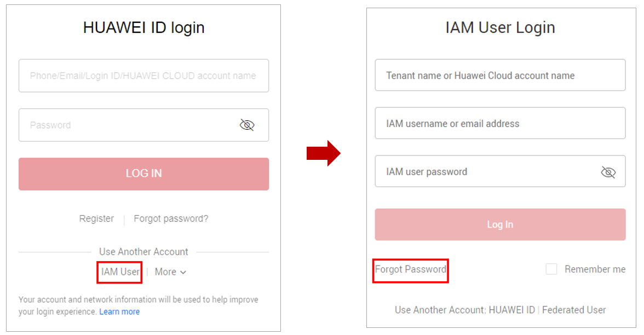
Task: Choose Federated User login option
Action: point(574,310)
